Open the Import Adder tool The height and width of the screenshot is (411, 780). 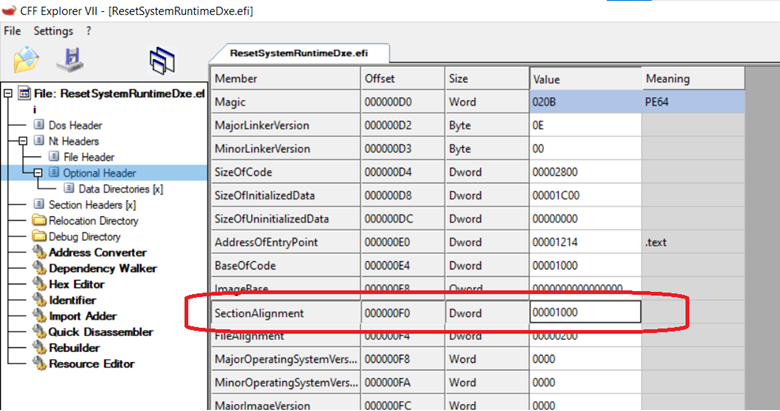83,316
